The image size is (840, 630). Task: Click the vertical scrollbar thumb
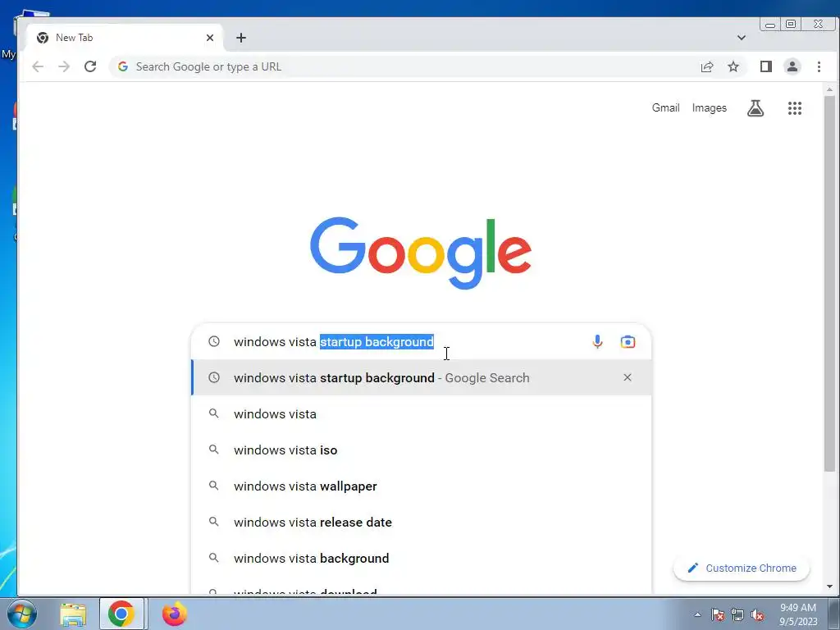pyautogui.click(x=830, y=284)
